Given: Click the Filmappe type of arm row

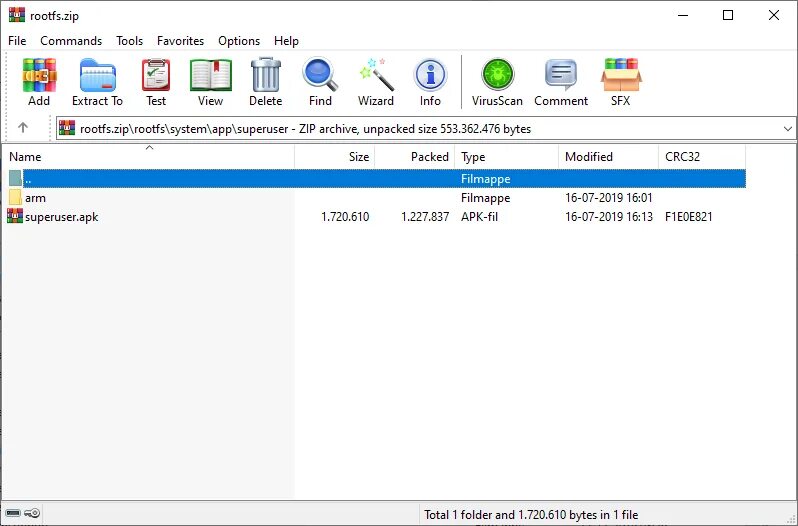Looking at the screenshot, I should 486,198.
